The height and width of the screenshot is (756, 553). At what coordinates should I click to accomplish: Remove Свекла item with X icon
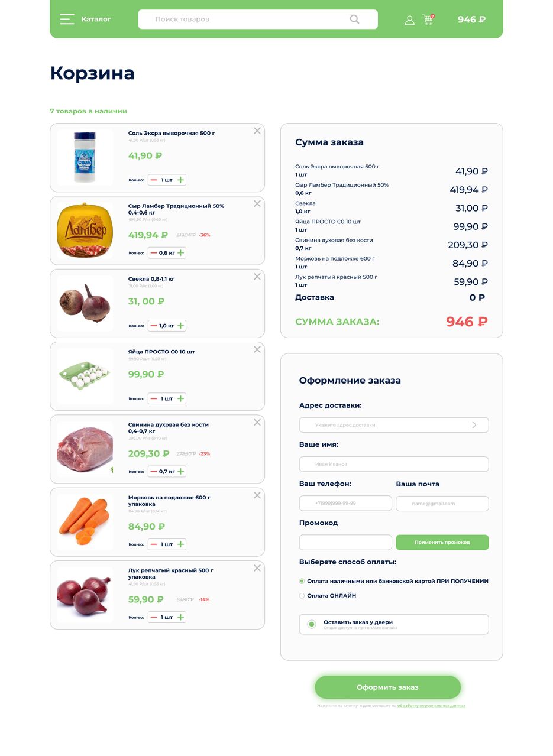click(257, 277)
